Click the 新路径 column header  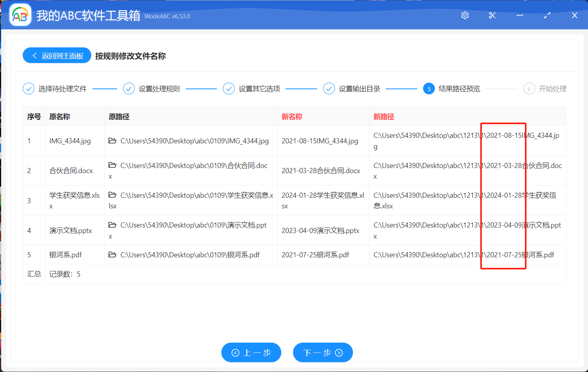(x=384, y=117)
